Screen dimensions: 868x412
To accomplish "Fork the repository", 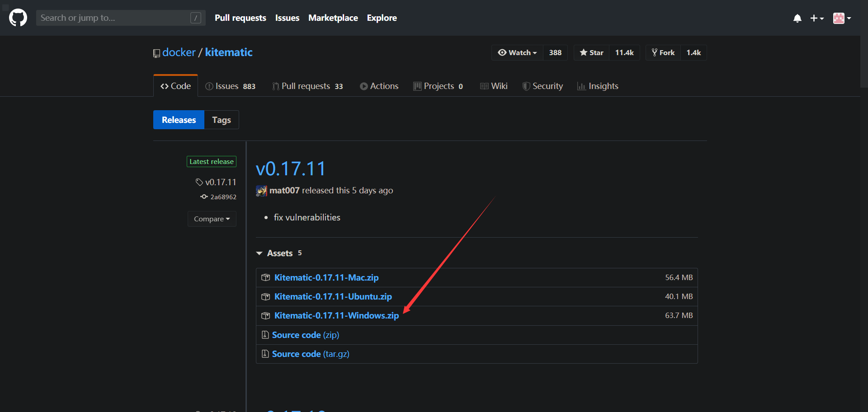I will (x=663, y=53).
